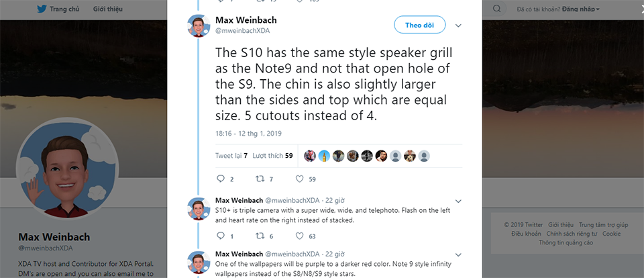Viewport: 644px width, 278px height.
Task: Open the Đăng nhập login dropdown
Action: click(x=581, y=9)
